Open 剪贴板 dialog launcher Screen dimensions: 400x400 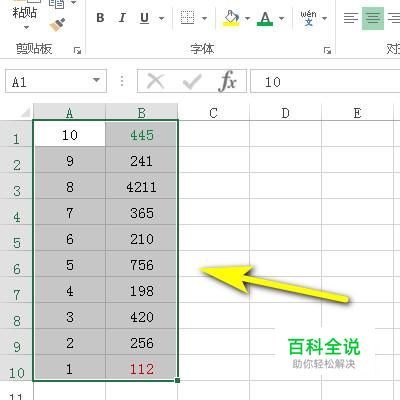coord(77,50)
